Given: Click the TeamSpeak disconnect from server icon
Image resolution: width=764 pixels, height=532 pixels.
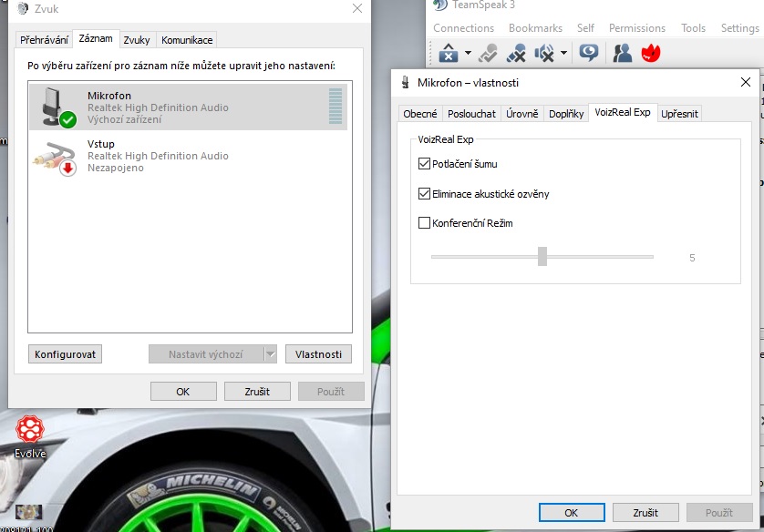Looking at the screenshot, I should (x=449, y=53).
